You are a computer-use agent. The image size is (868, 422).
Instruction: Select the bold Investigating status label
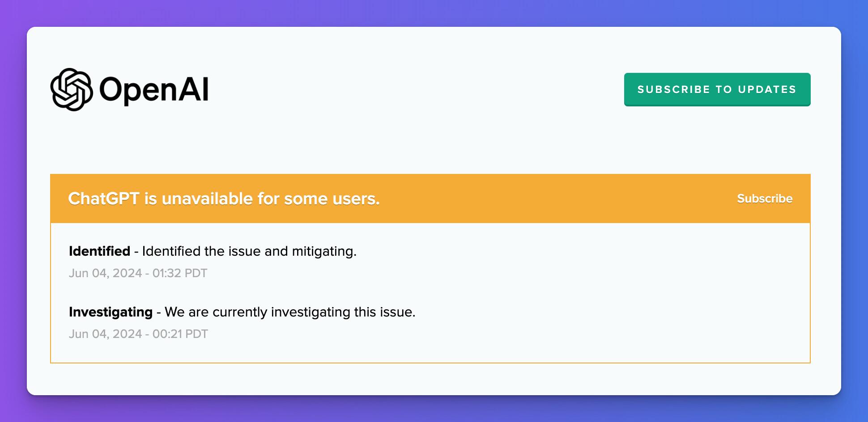[111, 312]
